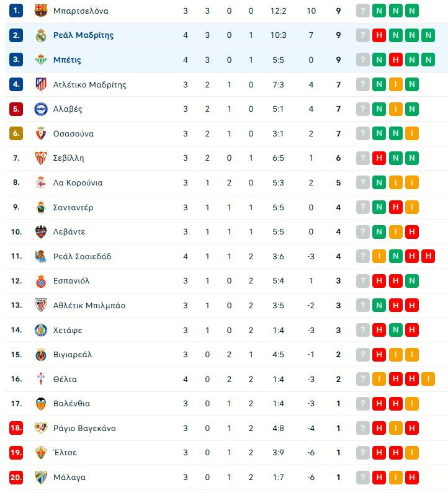Click the Μάλαγα club crest
448x490 pixels.
pos(40,477)
